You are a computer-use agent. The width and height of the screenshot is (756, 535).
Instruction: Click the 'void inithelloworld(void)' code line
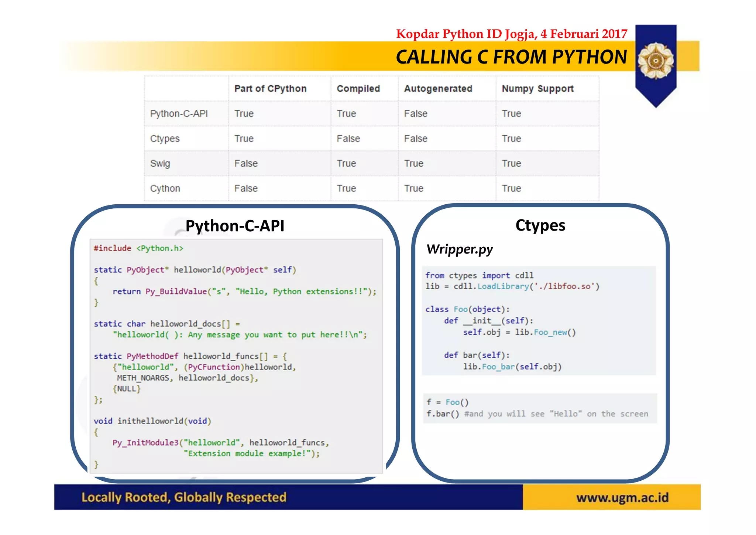[x=152, y=421]
